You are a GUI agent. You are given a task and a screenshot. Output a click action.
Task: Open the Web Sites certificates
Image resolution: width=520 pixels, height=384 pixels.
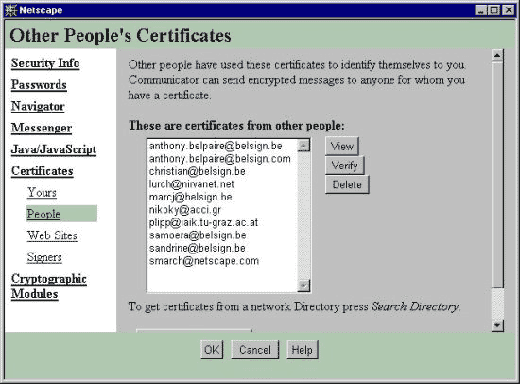click(x=52, y=235)
